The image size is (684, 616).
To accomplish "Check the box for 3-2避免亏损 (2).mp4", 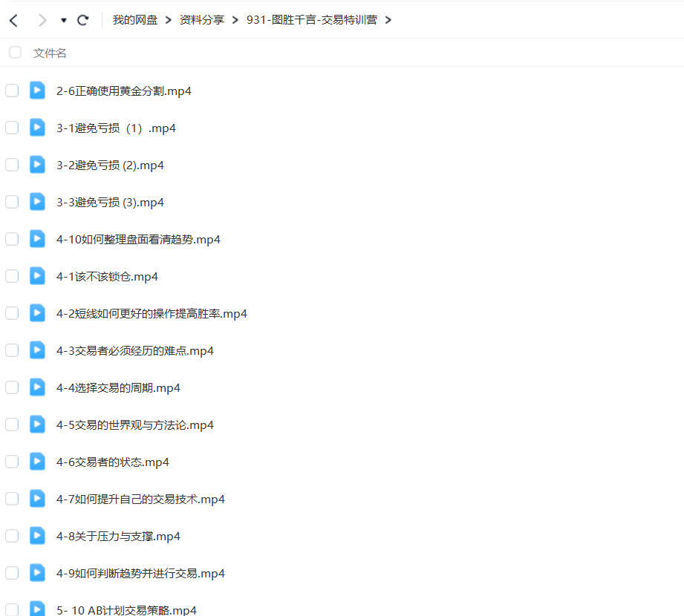I will click(12, 165).
